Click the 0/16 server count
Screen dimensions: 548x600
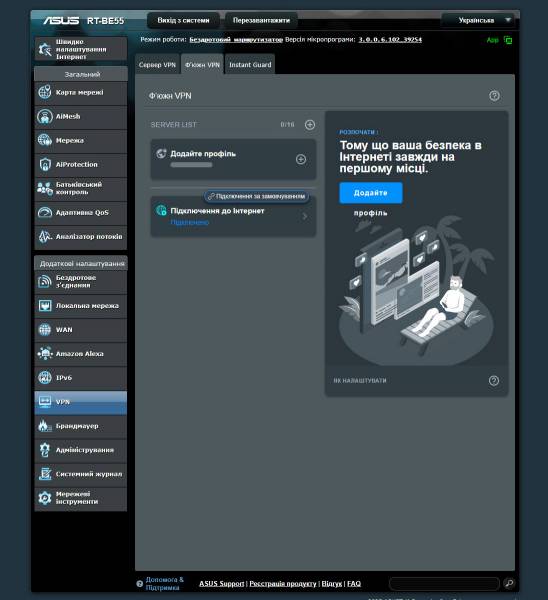click(x=287, y=125)
